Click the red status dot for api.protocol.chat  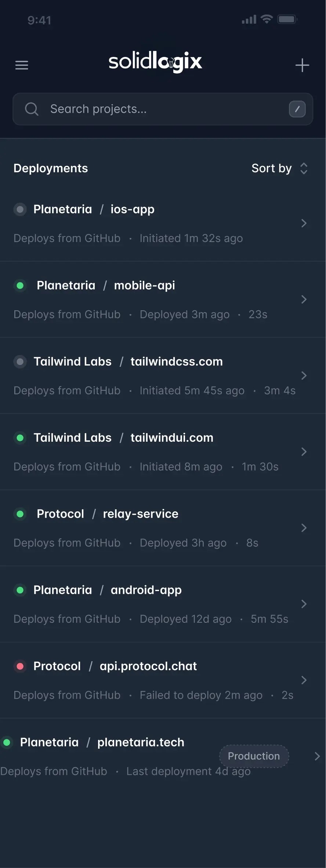coord(20,666)
